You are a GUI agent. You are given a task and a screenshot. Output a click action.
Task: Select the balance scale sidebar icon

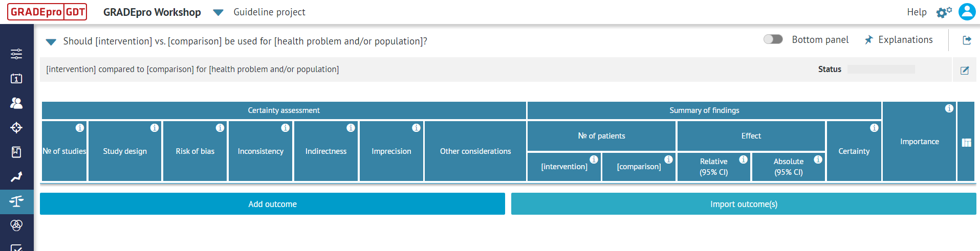point(16,201)
